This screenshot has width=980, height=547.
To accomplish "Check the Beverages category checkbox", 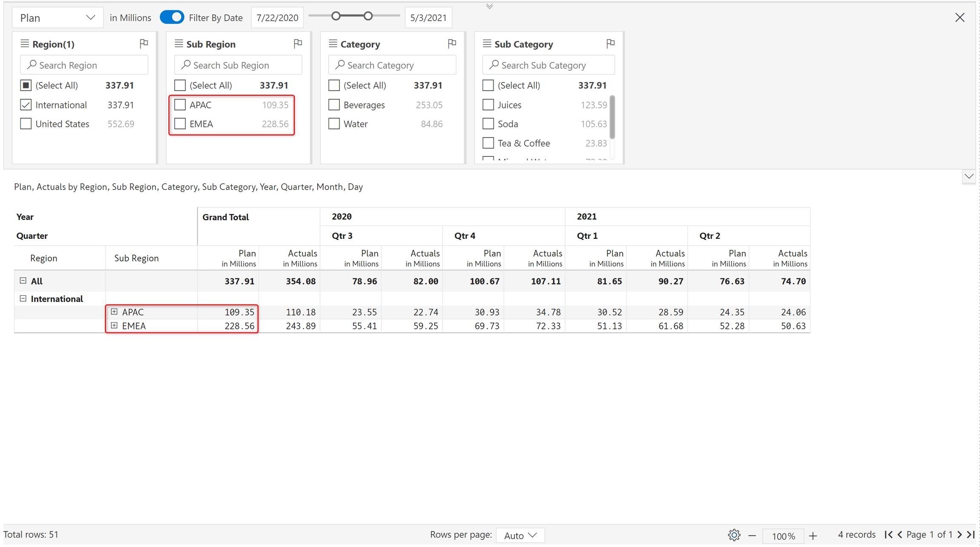I will coord(334,105).
